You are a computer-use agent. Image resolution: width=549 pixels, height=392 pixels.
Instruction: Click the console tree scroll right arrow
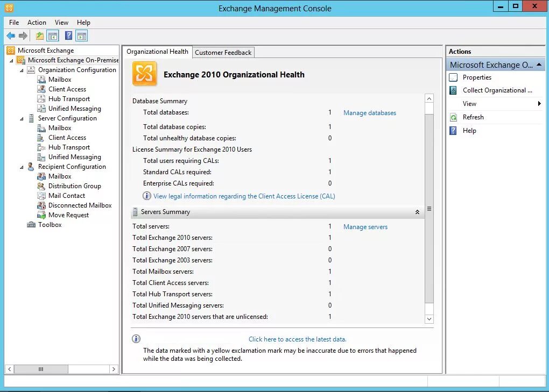tap(114, 369)
